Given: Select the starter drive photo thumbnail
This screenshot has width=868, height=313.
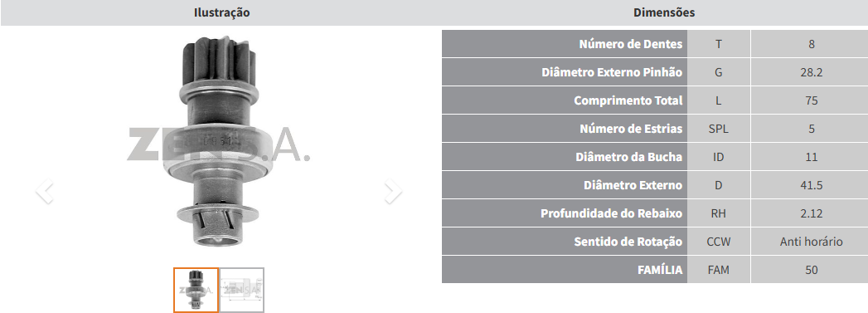Looking at the screenshot, I should pos(196,290).
